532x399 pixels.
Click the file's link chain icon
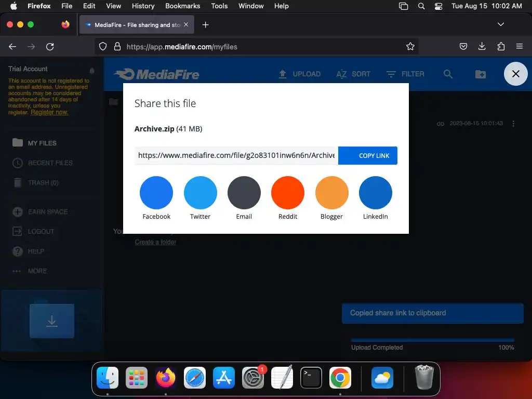[x=440, y=124]
